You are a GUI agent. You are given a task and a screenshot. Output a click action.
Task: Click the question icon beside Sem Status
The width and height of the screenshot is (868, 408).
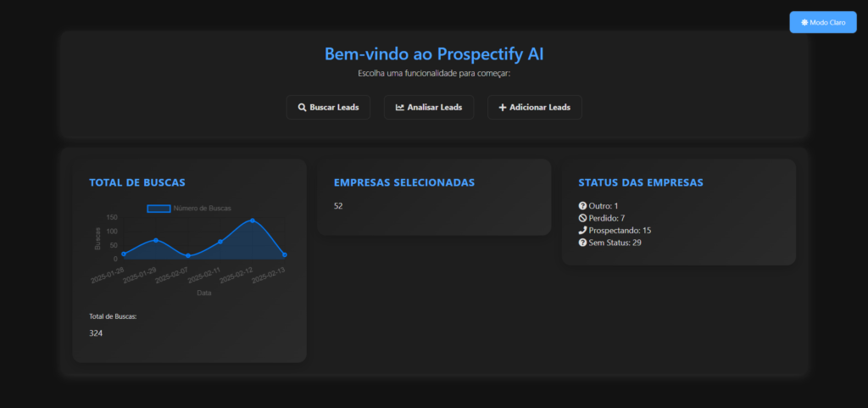tap(582, 243)
